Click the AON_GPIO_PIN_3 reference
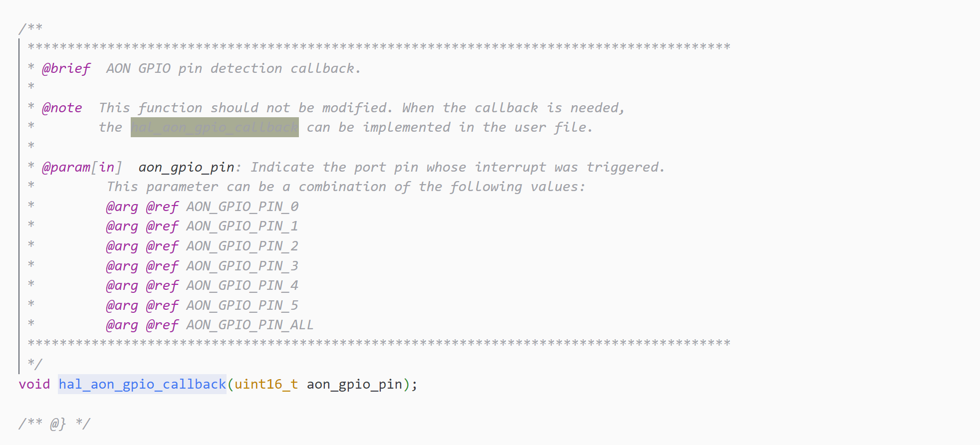 [242, 266]
